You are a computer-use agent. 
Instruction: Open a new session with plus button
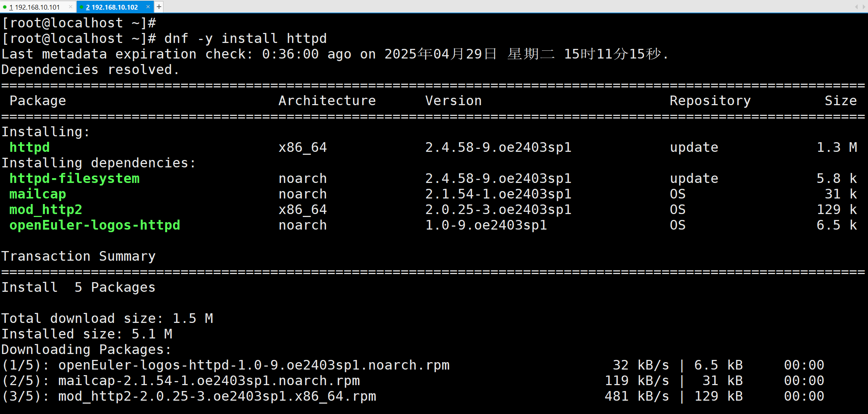click(159, 7)
